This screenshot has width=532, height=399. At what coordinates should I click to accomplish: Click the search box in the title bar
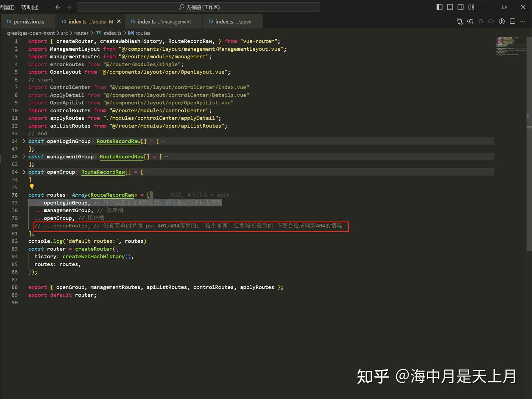click(x=199, y=7)
